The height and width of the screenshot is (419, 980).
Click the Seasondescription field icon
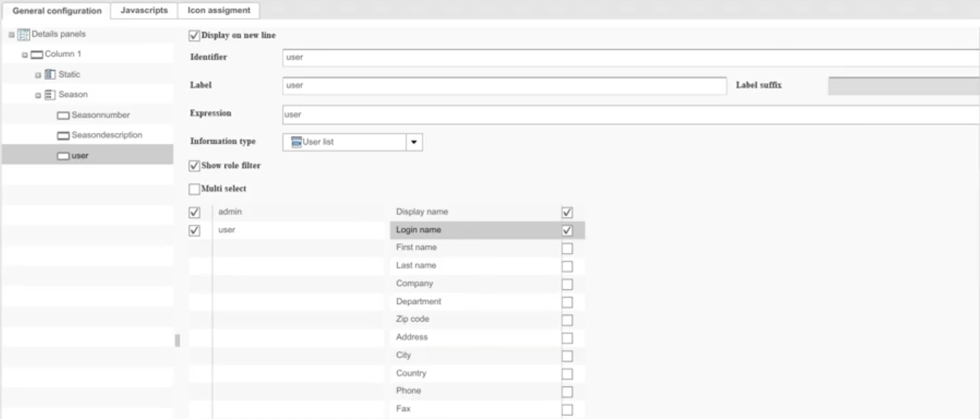click(63, 136)
